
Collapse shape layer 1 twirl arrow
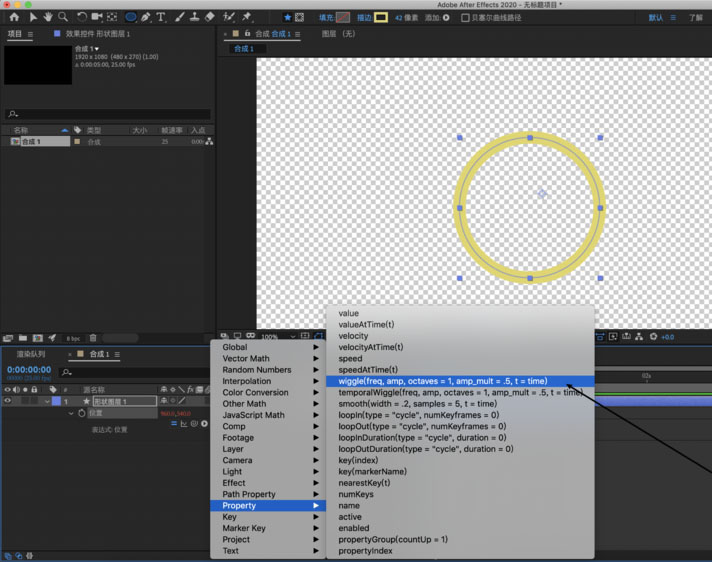tap(46, 401)
